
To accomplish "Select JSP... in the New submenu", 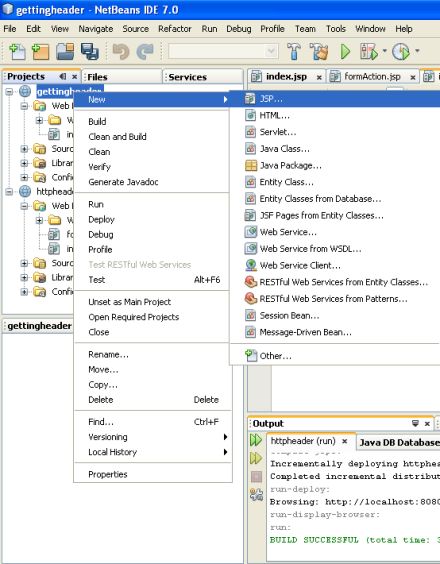I will [335, 99].
